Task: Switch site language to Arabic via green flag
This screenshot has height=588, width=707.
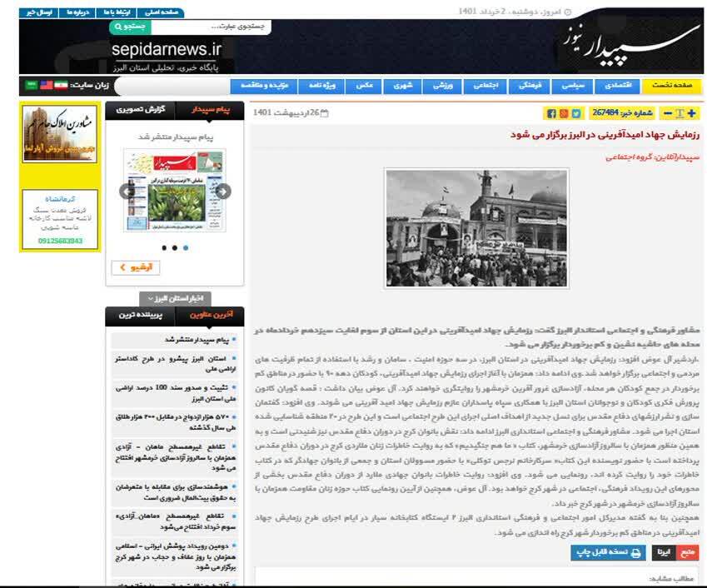Action: 31,85
